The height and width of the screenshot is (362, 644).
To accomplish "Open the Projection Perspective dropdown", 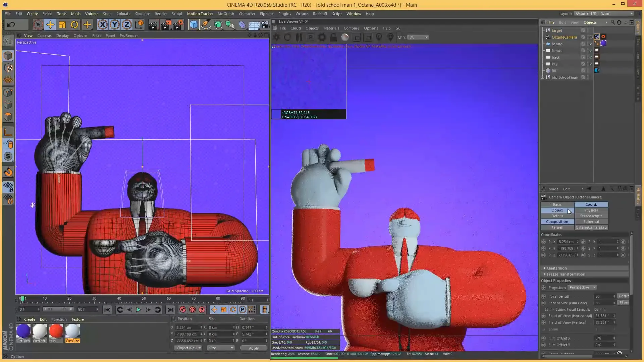I will (582, 288).
